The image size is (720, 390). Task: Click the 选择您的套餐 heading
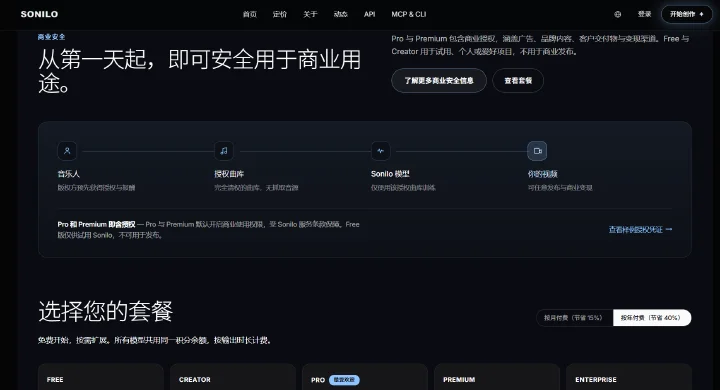pos(106,311)
